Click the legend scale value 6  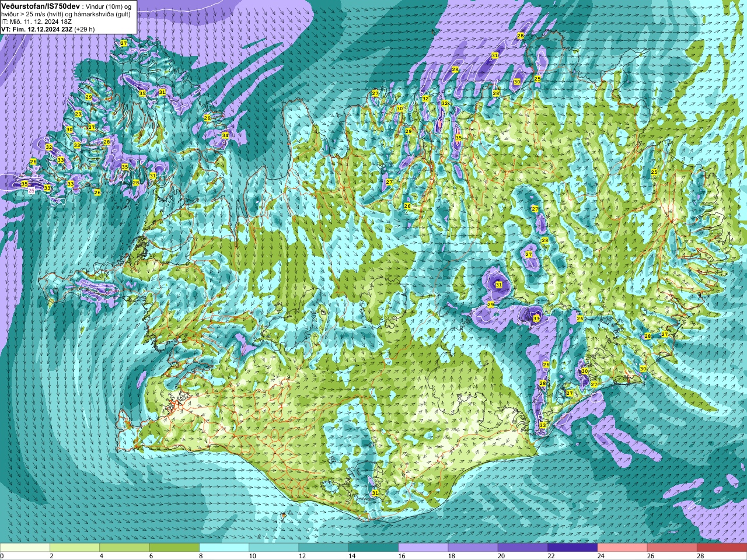pyautogui.click(x=151, y=556)
